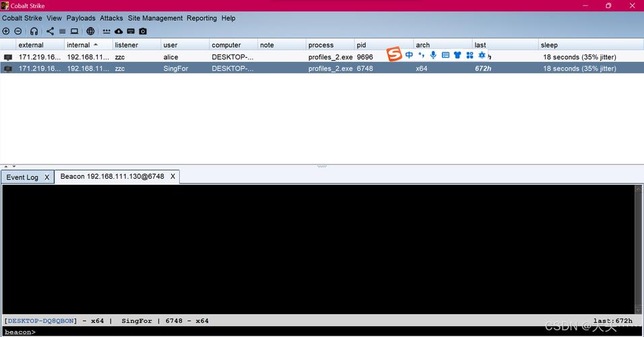The height and width of the screenshot is (337, 644).
Task: Toggle punctuation mode on Sogou bar
Action: coord(421,55)
